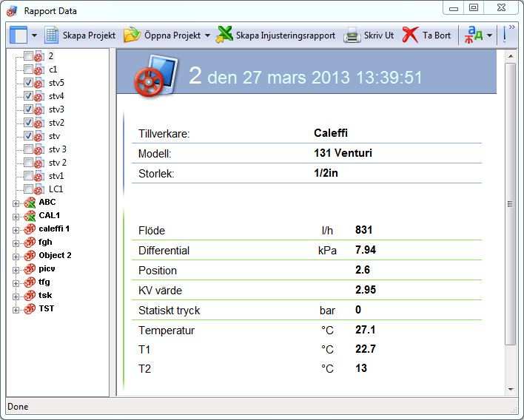The image size is (524, 420).
Task: Select the stv3 tree item
Action: click(x=56, y=109)
